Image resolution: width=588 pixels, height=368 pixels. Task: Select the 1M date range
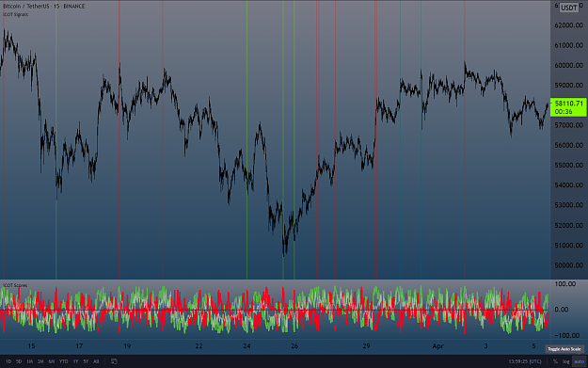(x=29, y=361)
